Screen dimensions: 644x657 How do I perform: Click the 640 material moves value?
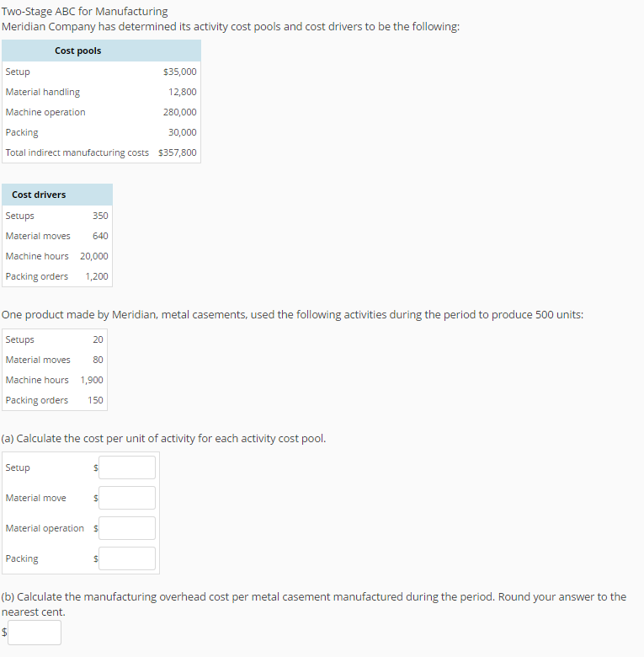(100, 236)
